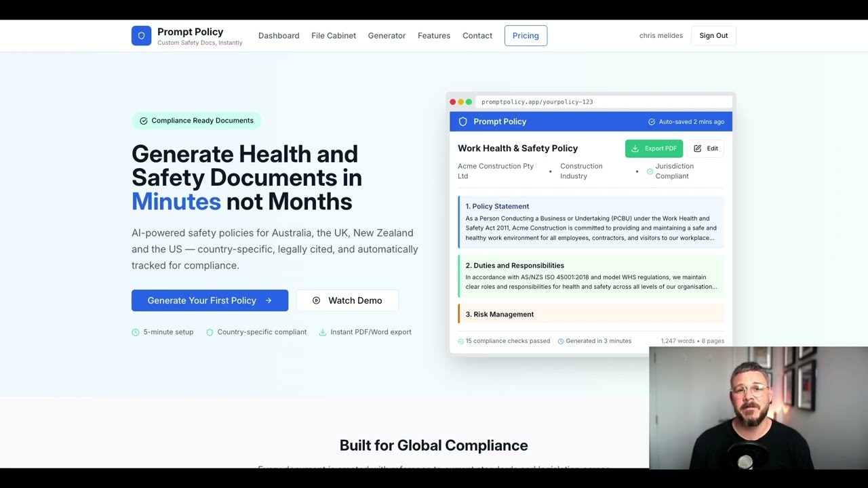Image resolution: width=868 pixels, height=488 pixels.
Task: Click the download icon in Export PDF
Action: pos(635,148)
